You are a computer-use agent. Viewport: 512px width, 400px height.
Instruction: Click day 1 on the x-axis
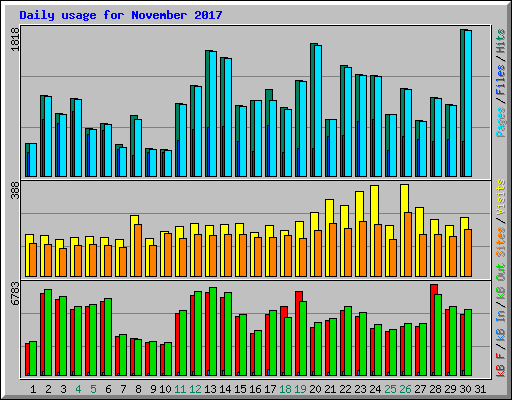pyautogui.click(x=33, y=389)
